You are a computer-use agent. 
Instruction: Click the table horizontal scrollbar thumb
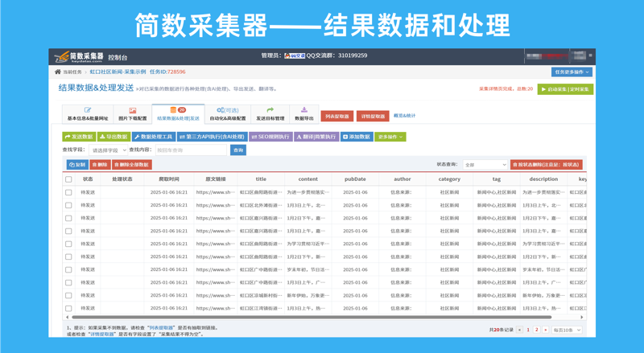click(312, 318)
